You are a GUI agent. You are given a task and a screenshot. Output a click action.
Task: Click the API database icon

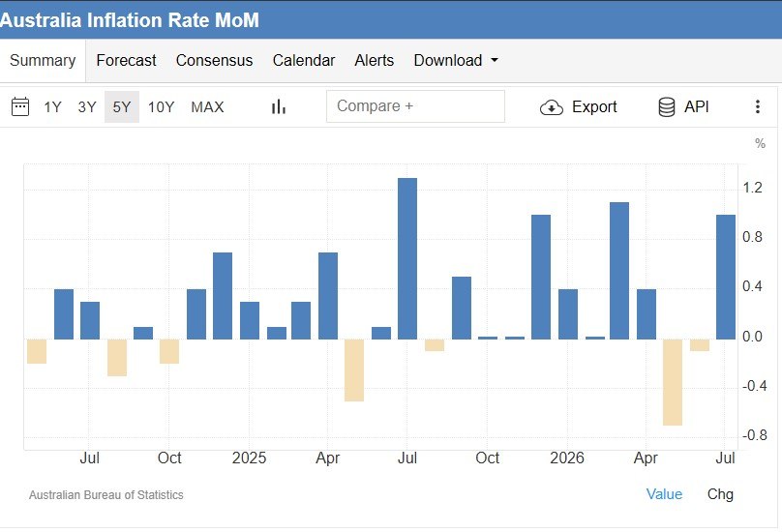[666, 106]
